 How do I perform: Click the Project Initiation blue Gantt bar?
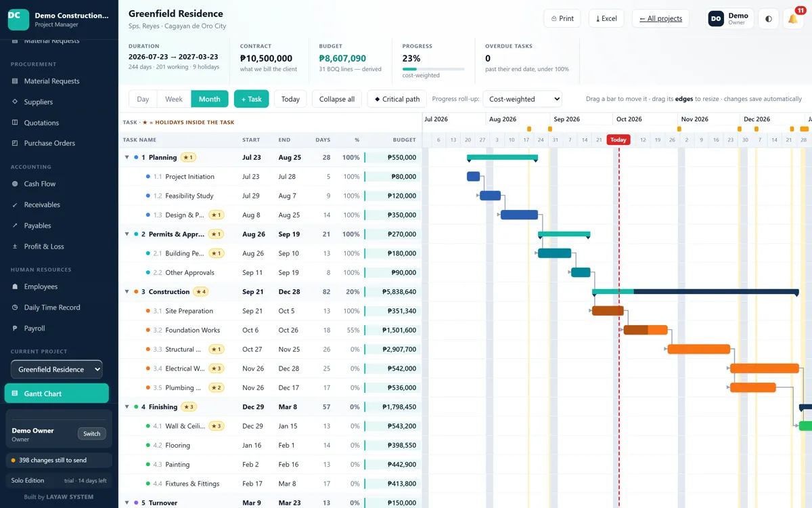coord(473,176)
